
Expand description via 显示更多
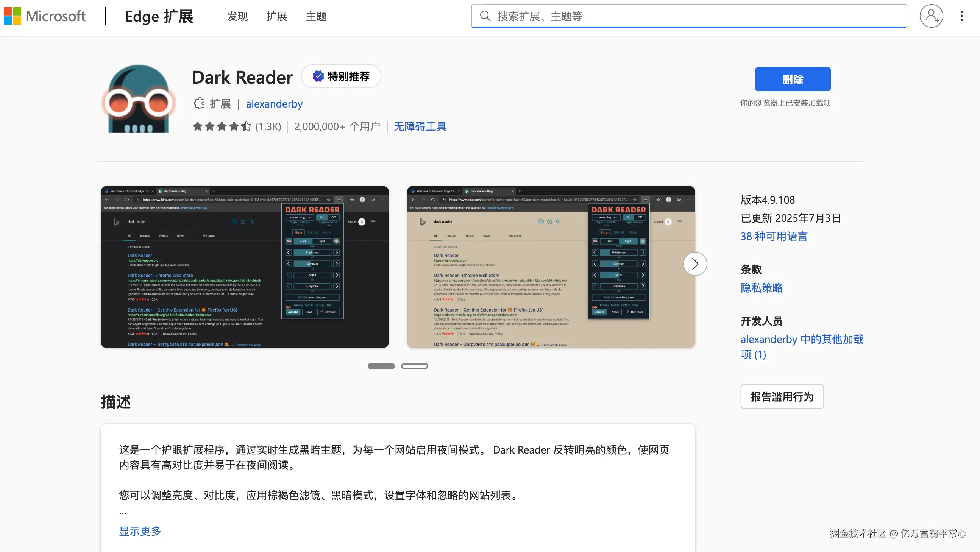(x=140, y=532)
